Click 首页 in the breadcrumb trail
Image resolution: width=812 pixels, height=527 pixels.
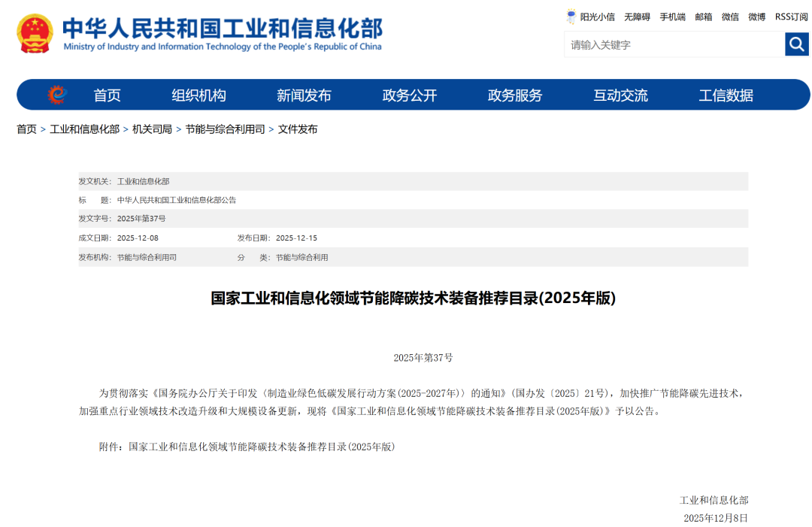26,129
